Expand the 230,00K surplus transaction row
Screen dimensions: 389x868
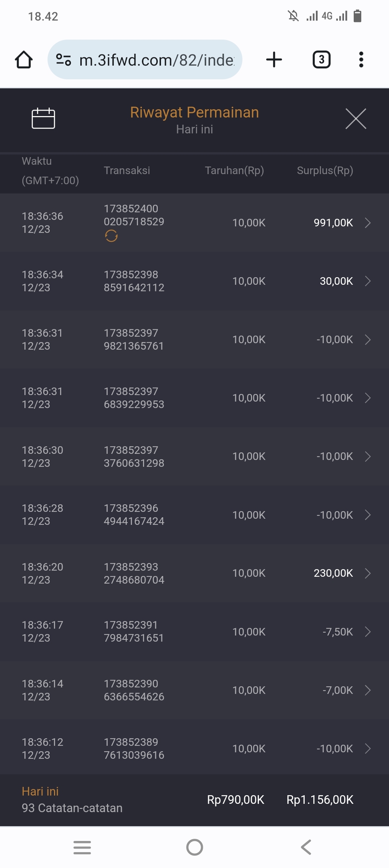pos(367,573)
